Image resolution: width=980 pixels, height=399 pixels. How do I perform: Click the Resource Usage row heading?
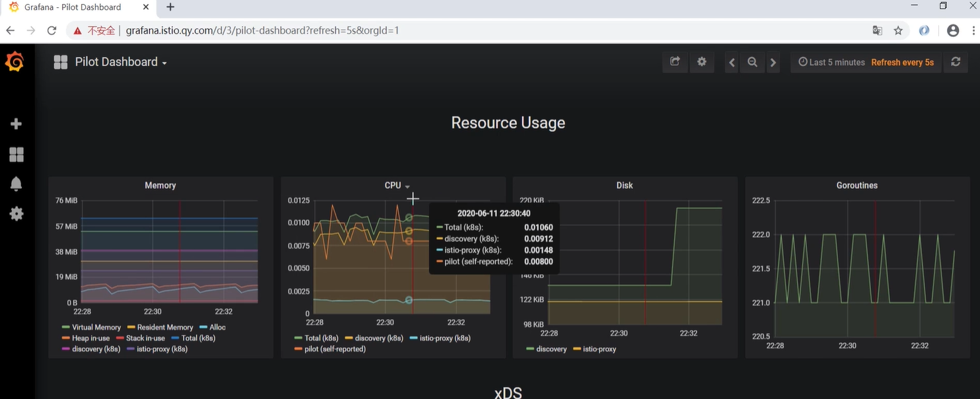508,123
